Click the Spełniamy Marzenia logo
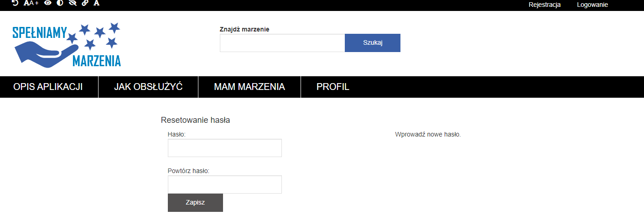Screen dimensions: 644x221 point(67,45)
